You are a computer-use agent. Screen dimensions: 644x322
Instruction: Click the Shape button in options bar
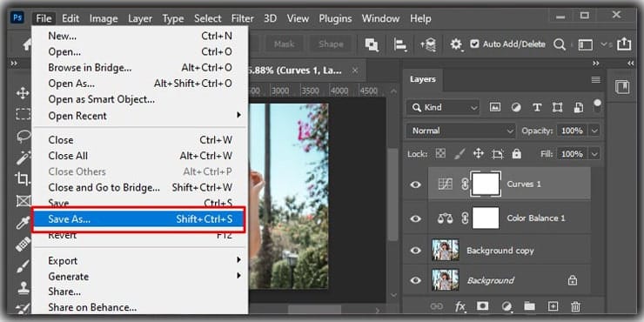coord(331,44)
